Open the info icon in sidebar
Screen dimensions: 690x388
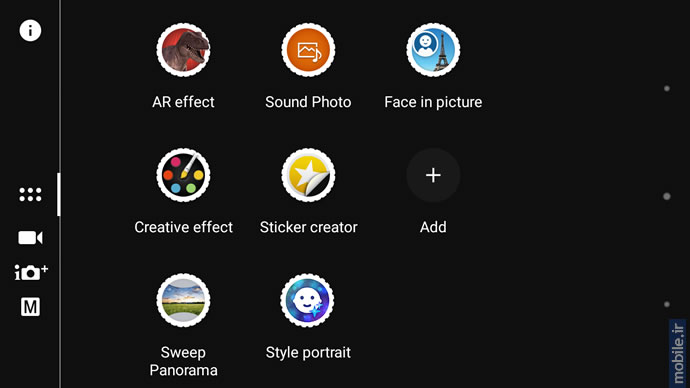click(30, 30)
